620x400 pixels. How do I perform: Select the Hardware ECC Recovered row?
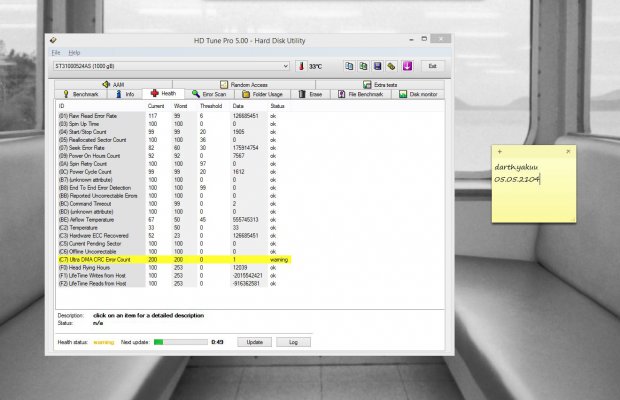pyautogui.click(x=174, y=236)
